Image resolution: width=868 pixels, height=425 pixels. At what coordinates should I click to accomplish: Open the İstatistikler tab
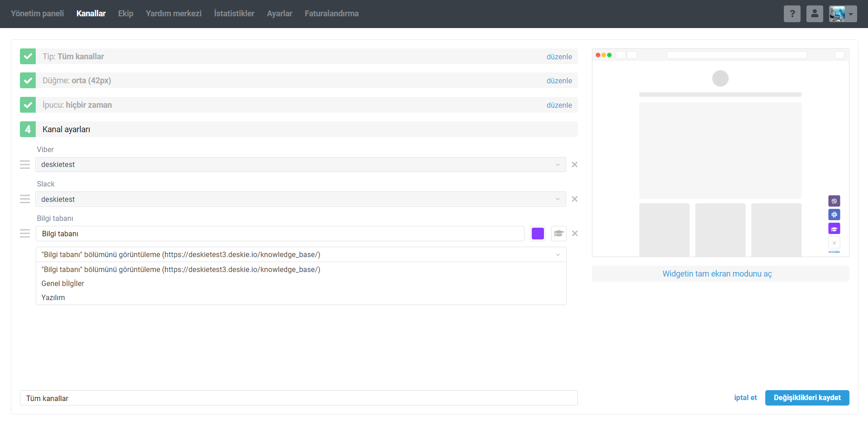point(234,14)
